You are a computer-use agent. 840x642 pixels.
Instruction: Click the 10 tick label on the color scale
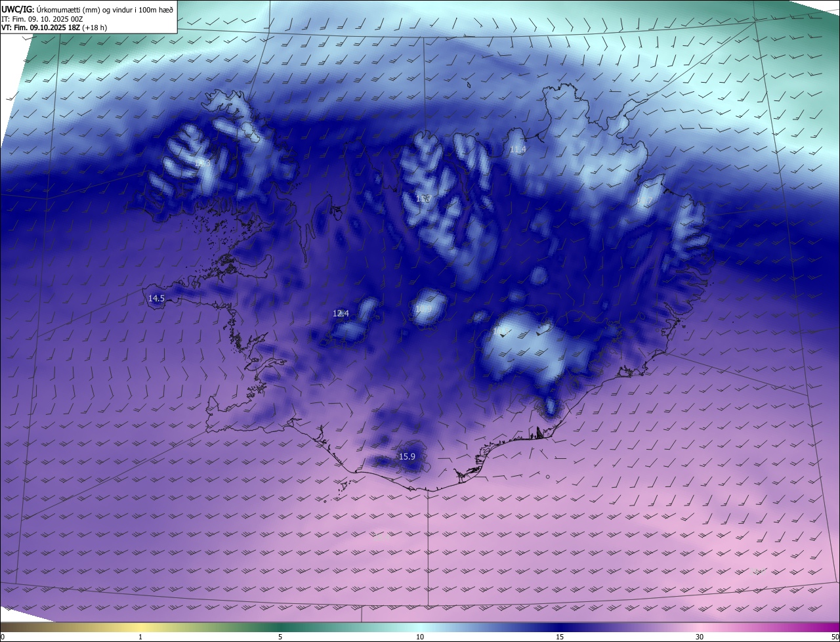[x=420, y=637]
